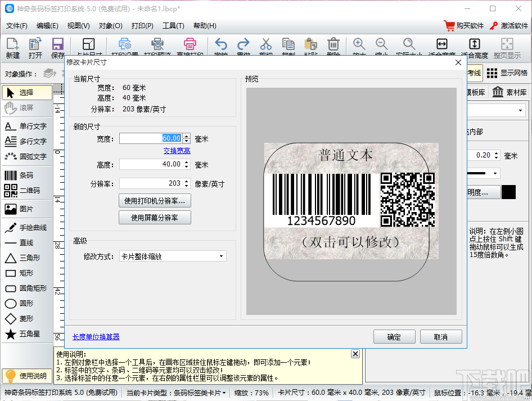Click the black color swatch in right panel
The width and height of the screenshot is (532, 401).
click(x=508, y=192)
